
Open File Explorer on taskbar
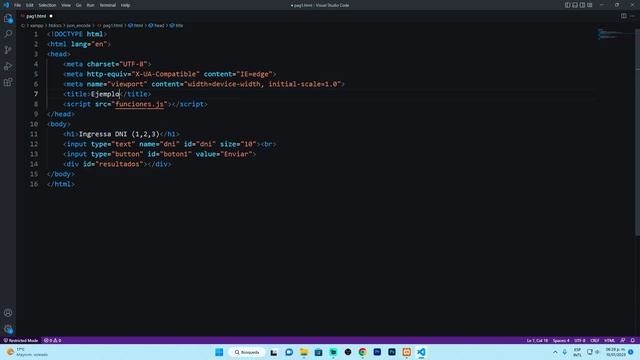point(304,352)
